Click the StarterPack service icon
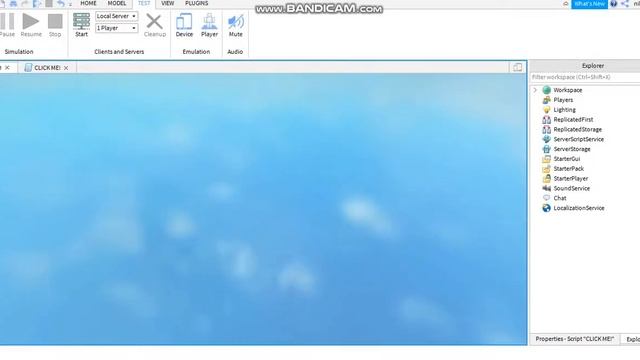This screenshot has width=640, height=360. 546,169
